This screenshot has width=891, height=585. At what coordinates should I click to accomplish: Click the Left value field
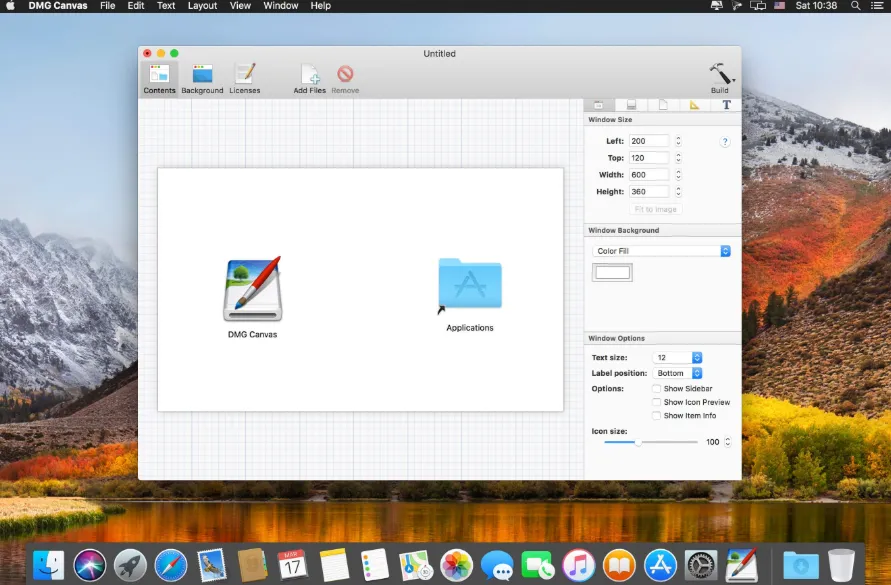point(649,141)
